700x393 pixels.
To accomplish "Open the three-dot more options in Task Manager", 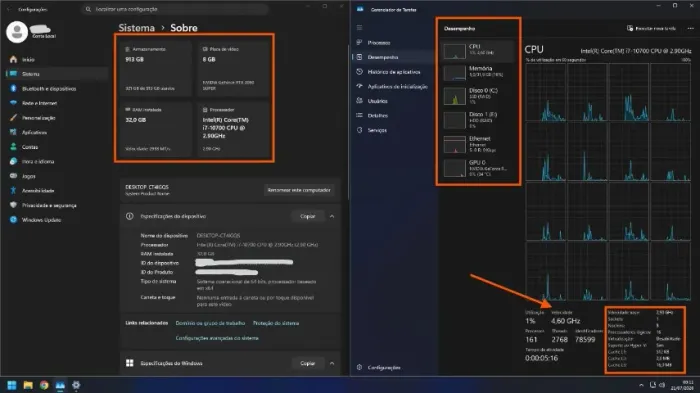I will [x=690, y=28].
